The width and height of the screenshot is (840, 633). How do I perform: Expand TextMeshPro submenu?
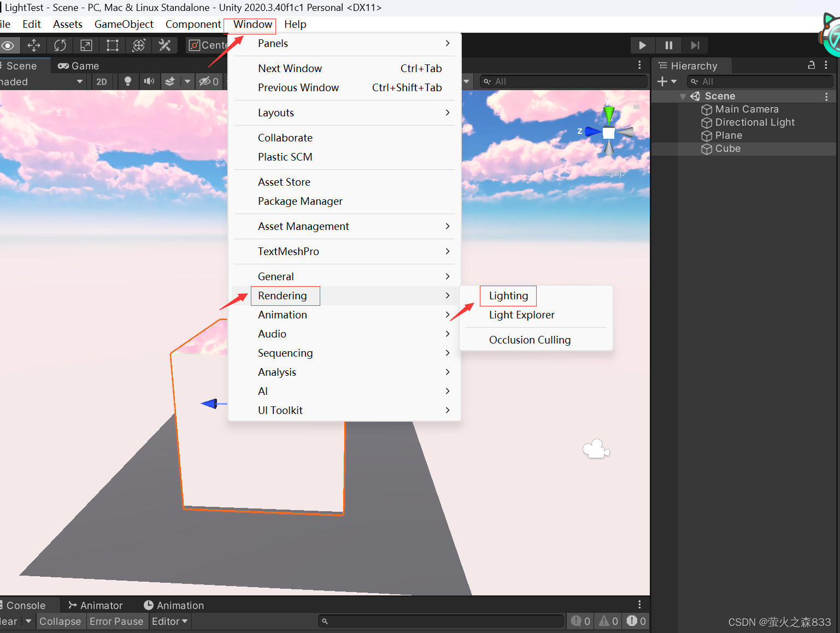click(x=344, y=252)
